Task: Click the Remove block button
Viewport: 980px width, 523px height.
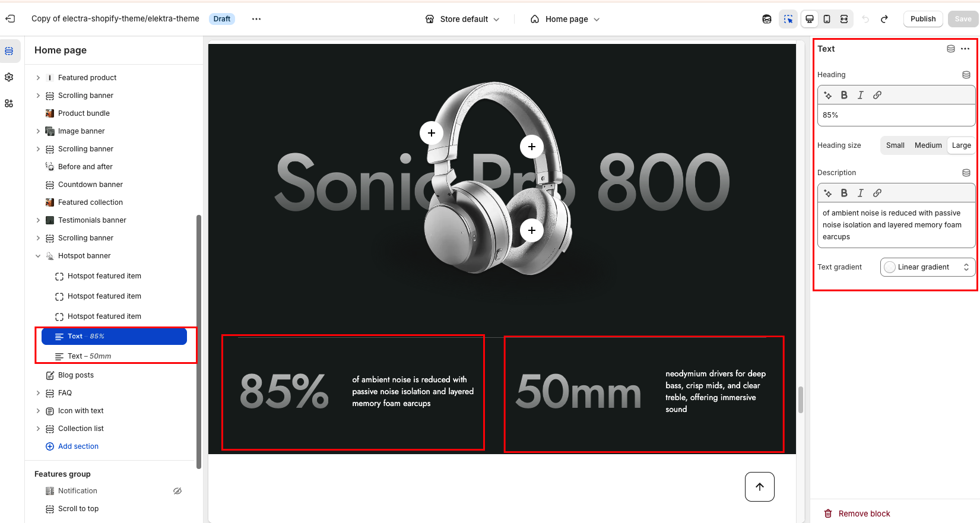Action: (x=857, y=514)
